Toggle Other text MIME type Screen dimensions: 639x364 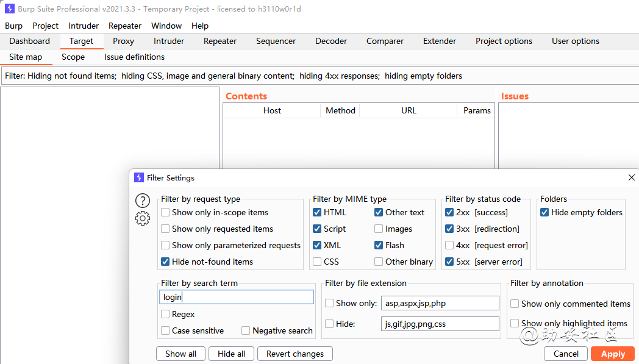(x=379, y=212)
